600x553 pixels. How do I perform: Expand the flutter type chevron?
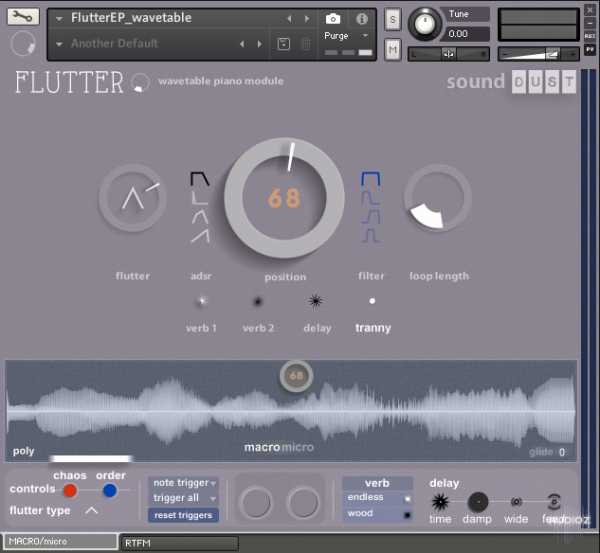(x=91, y=511)
